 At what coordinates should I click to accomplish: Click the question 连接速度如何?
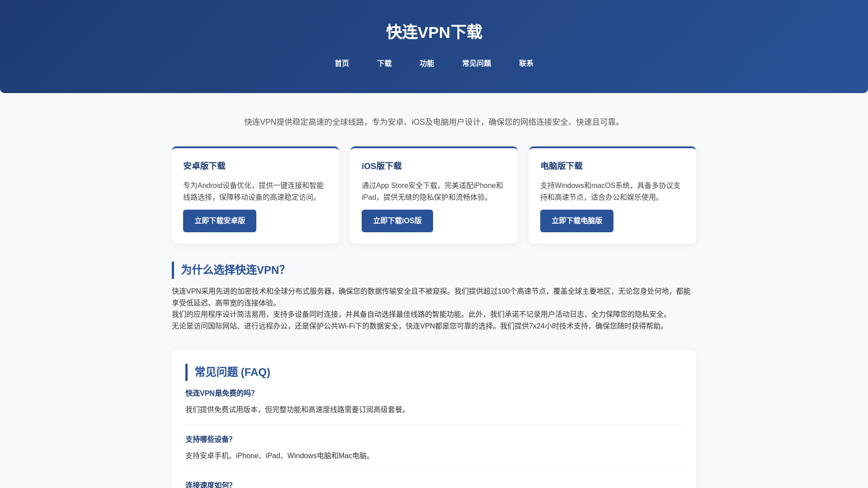point(209,484)
